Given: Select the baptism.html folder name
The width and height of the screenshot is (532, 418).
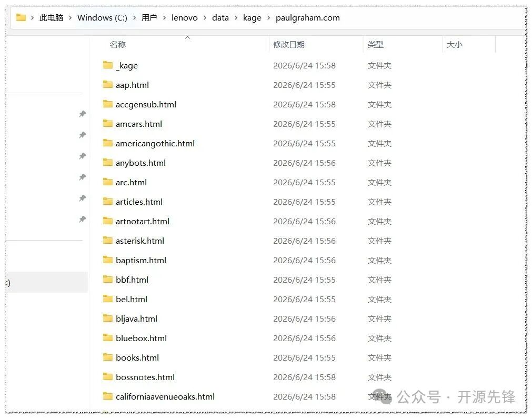Looking at the screenshot, I should (141, 261).
